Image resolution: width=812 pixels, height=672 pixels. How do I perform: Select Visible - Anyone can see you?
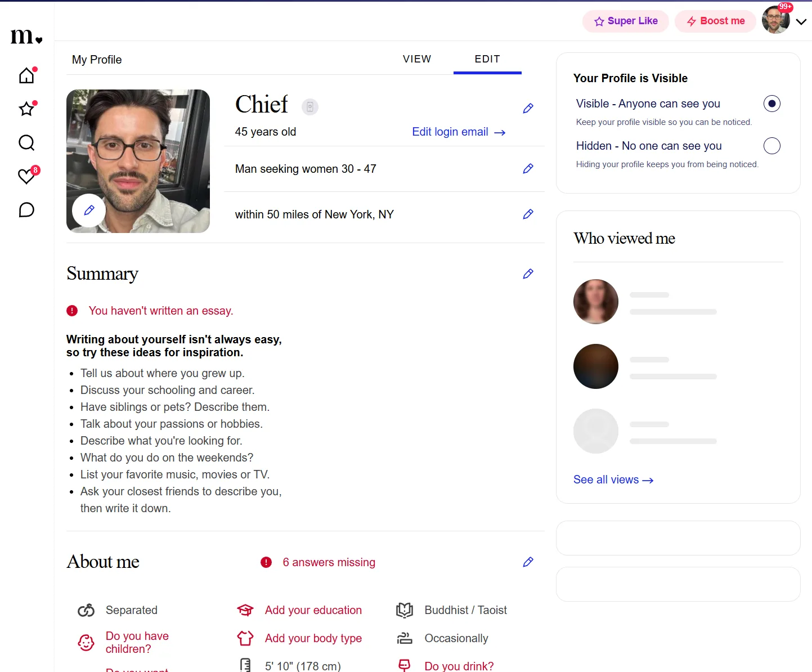772,104
